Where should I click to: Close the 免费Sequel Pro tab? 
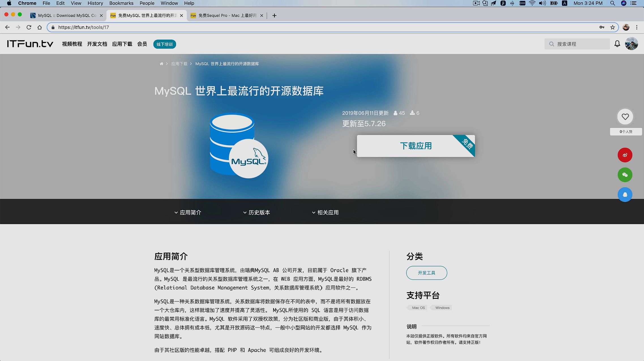(262, 16)
